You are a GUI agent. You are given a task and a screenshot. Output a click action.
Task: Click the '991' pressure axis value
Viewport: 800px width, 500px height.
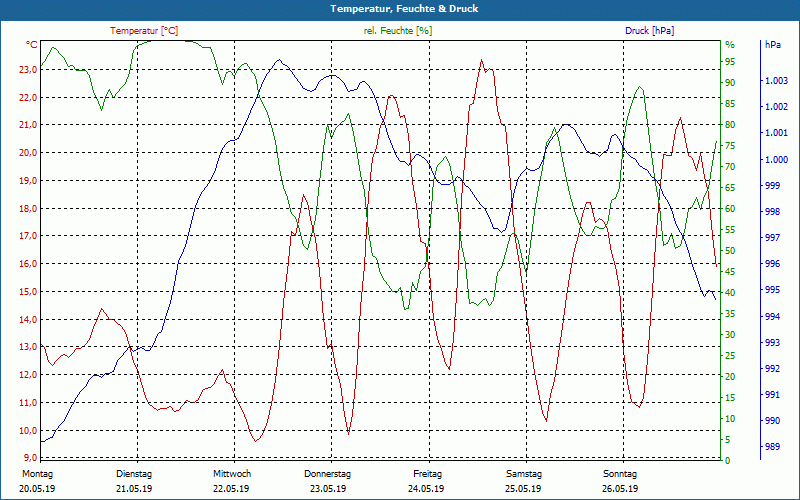pyautogui.click(x=773, y=394)
